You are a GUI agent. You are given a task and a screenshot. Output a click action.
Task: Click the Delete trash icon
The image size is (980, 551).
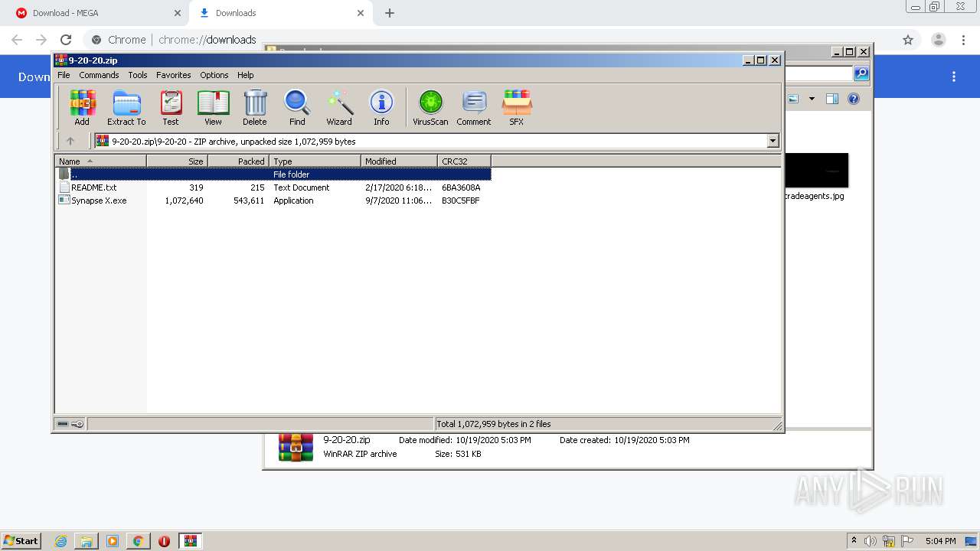tap(255, 107)
